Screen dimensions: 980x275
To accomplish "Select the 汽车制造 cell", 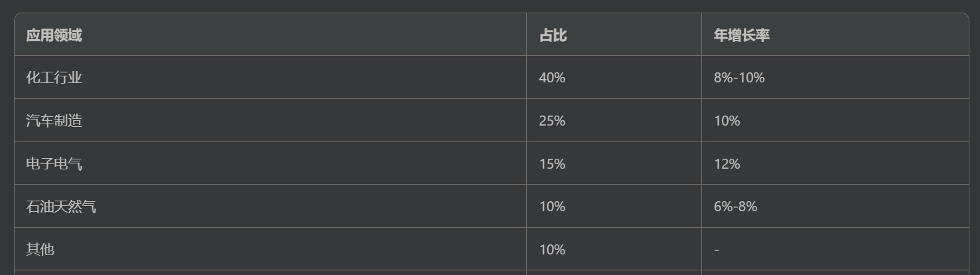I will [271, 120].
